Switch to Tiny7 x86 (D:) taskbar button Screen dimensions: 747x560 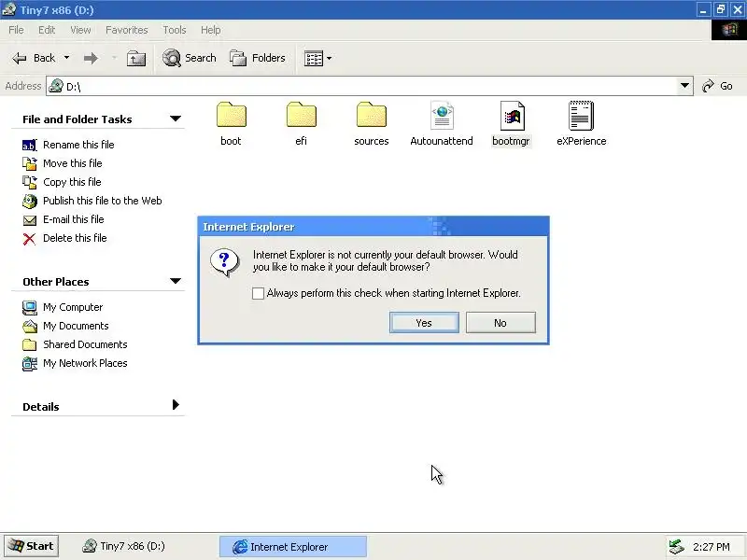124,546
